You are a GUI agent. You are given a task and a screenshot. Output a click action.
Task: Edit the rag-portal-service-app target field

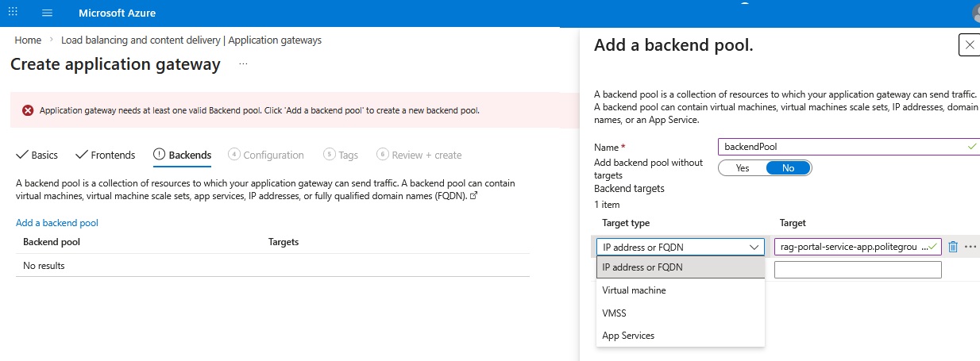tap(858, 247)
